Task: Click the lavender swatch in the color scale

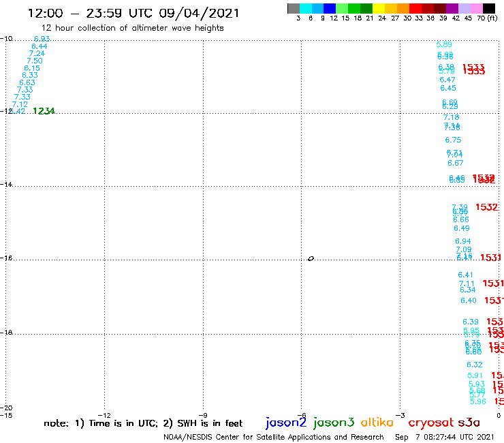Action: (x=464, y=8)
